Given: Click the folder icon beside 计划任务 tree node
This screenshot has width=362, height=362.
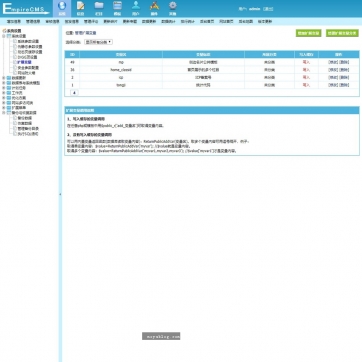Looking at the screenshot, I should [x=9, y=88].
